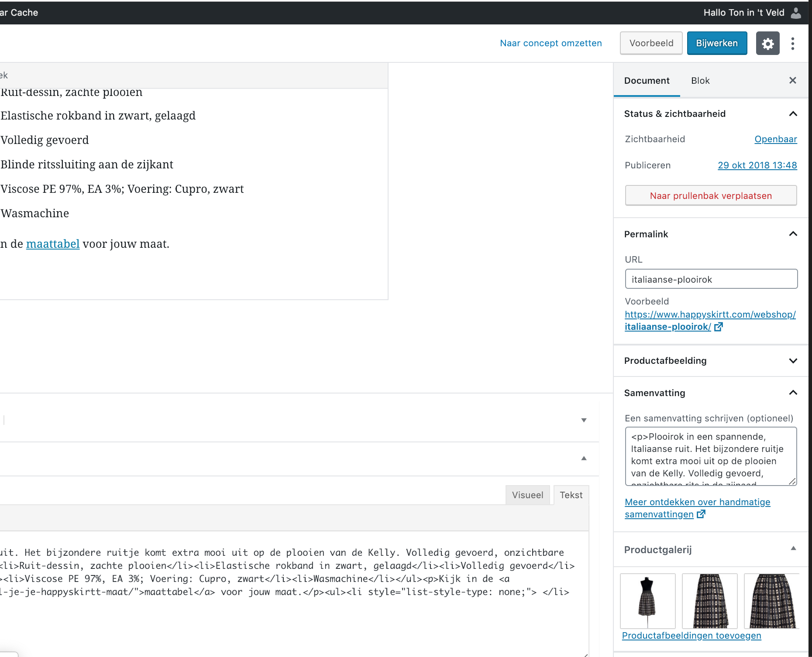Collapse the Samenvatting section
Screen dimensions: 812x657
tap(793, 393)
